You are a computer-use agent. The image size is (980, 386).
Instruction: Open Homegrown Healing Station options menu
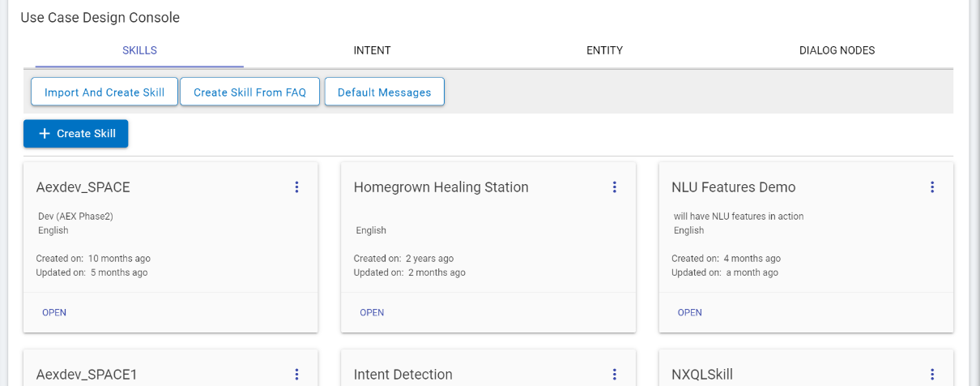[x=614, y=187]
